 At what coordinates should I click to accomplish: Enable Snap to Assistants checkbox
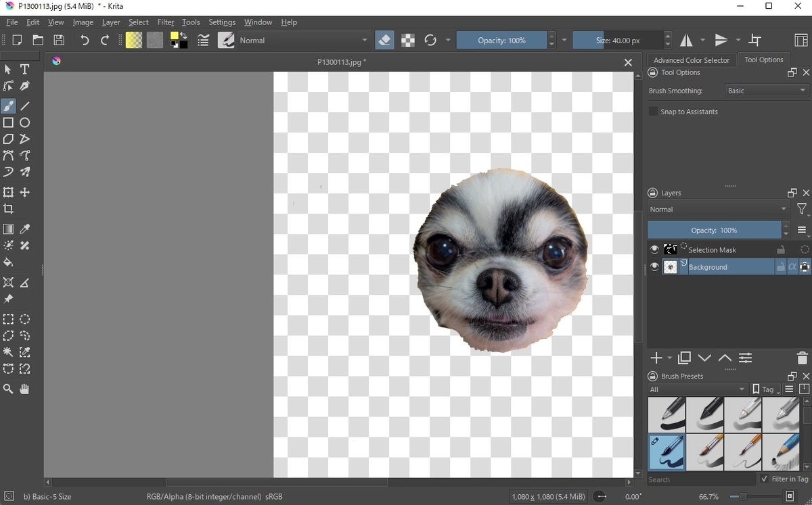coord(653,112)
